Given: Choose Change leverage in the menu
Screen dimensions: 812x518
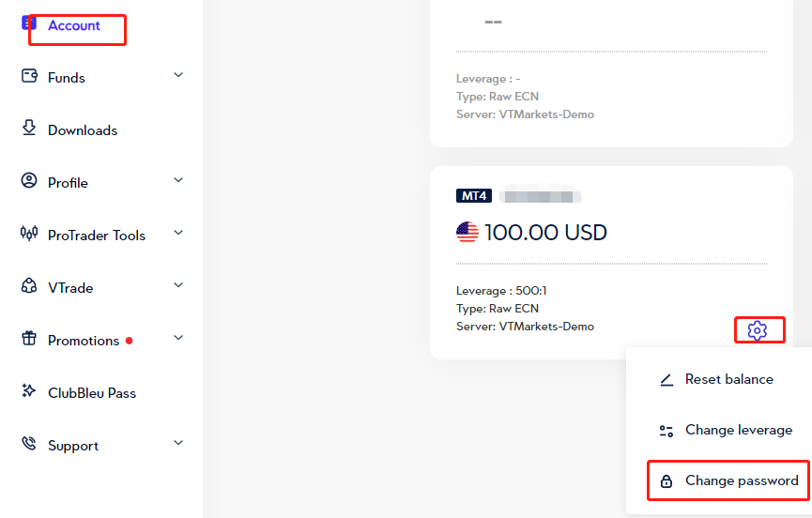Looking at the screenshot, I should (738, 430).
